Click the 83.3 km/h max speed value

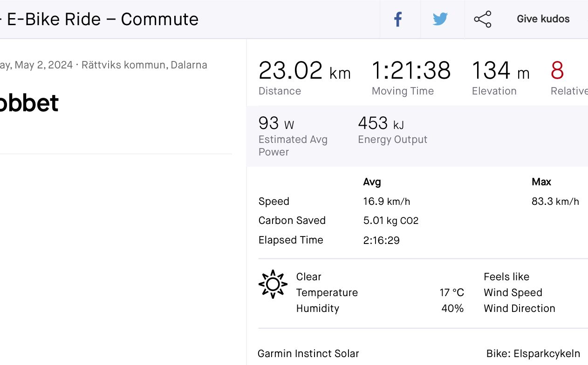555,202
